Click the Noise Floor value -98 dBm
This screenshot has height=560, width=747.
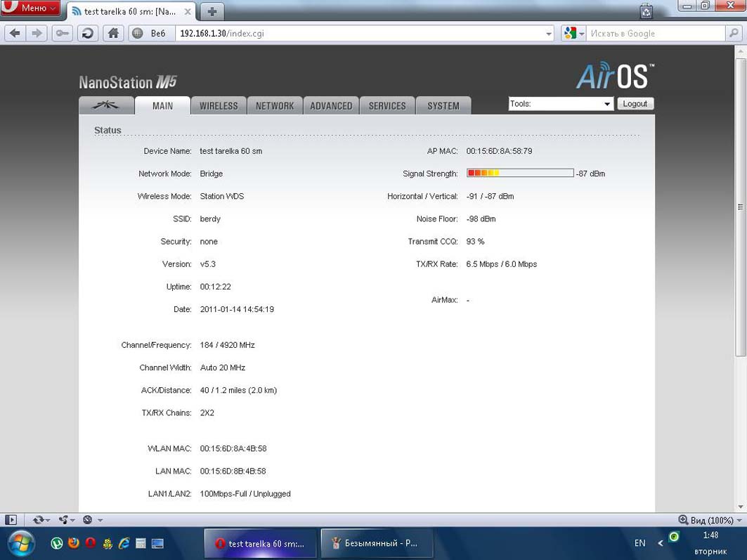point(481,219)
